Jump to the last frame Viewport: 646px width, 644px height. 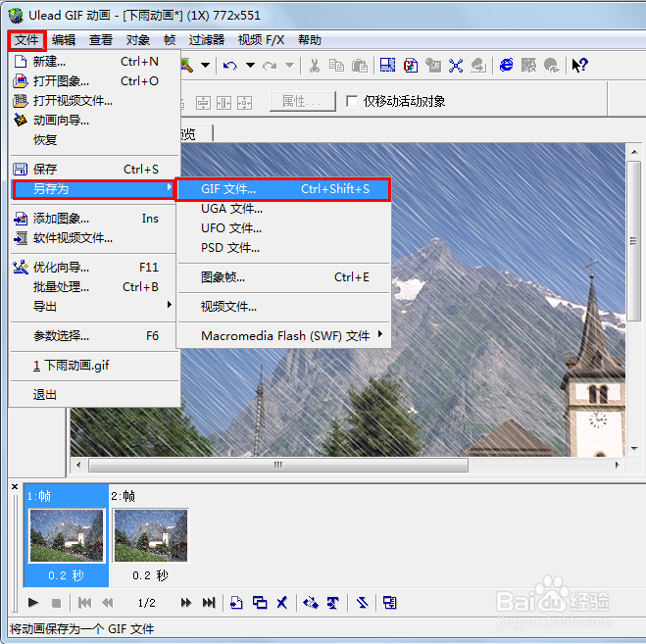[x=209, y=603]
